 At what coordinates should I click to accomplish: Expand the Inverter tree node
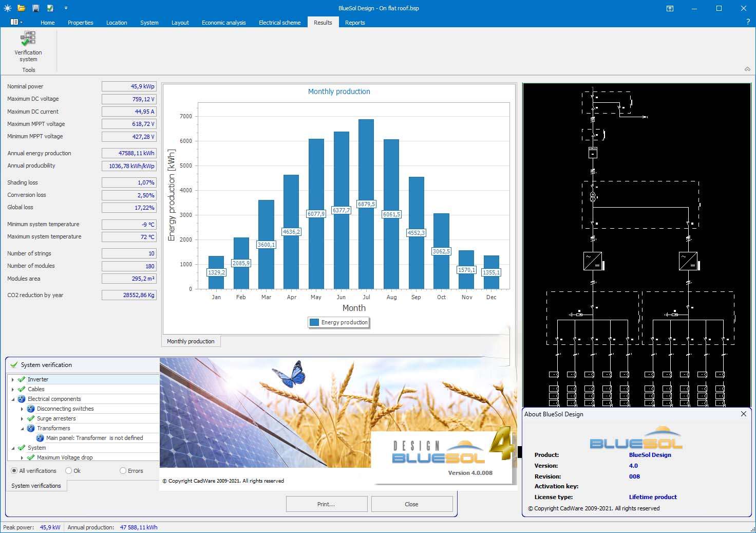point(13,379)
